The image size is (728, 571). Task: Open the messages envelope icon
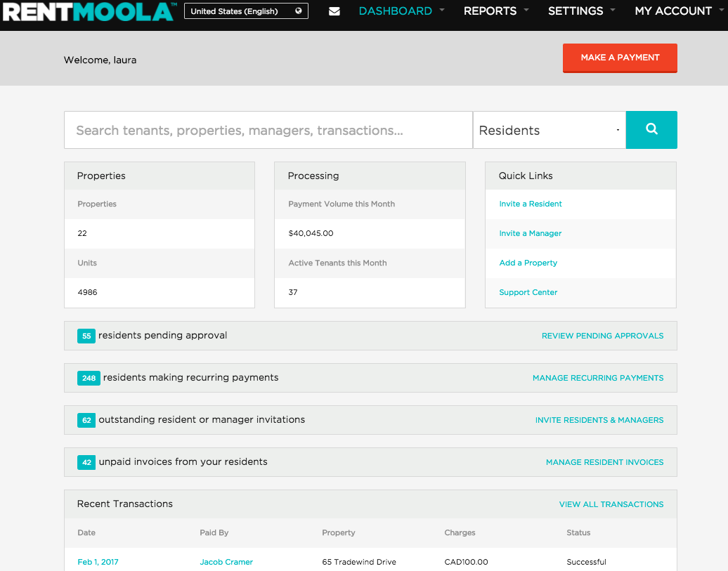tap(334, 11)
